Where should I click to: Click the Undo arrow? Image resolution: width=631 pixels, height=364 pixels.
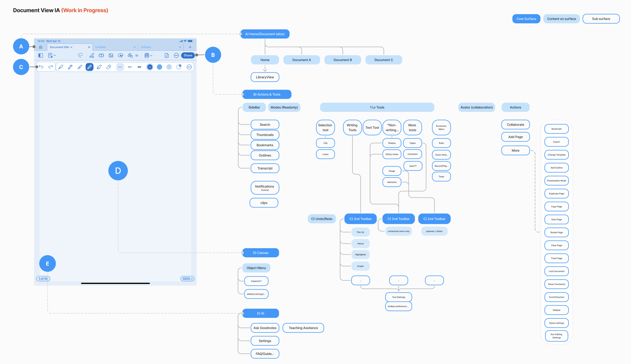click(x=41, y=67)
